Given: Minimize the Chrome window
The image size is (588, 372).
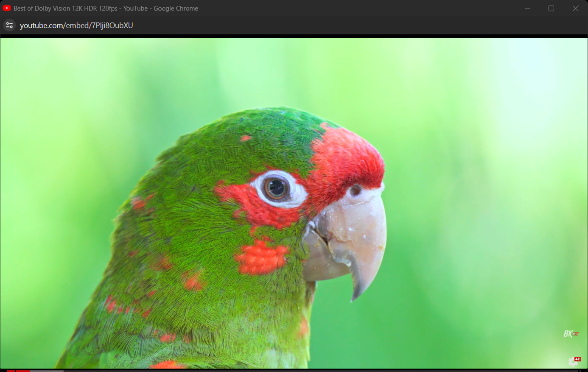Looking at the screenshot, I should (527, 8).
